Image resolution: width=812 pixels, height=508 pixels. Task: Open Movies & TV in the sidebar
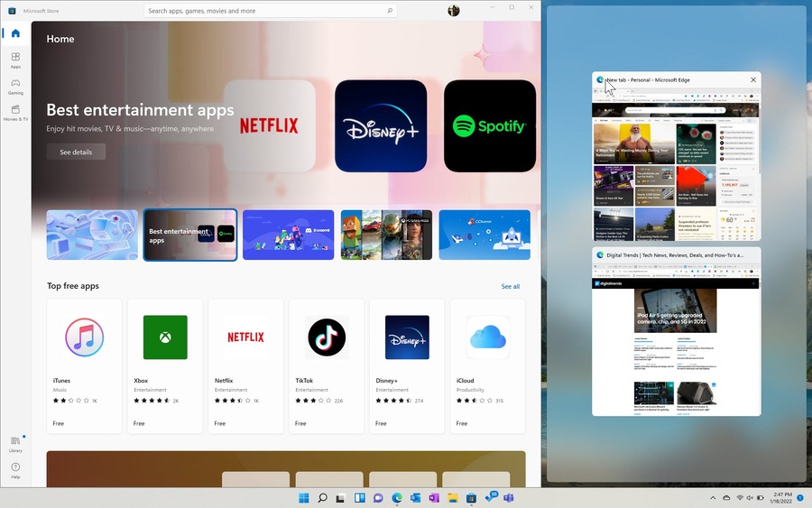(x=15, y=113)
